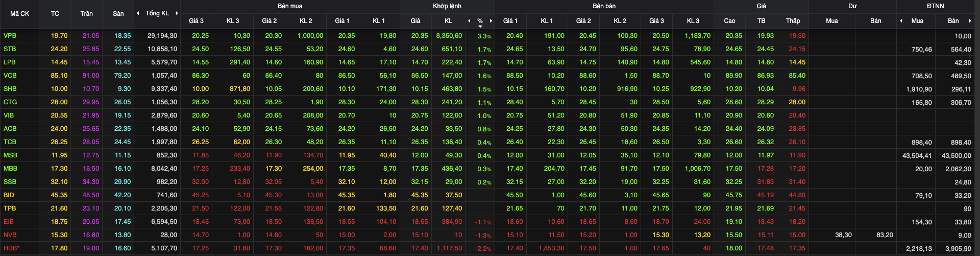Open the SHB stock symbol
Image resolution: width=980 pixels, height=256 pixels.
pyautogui.click(x=10, y=89)
